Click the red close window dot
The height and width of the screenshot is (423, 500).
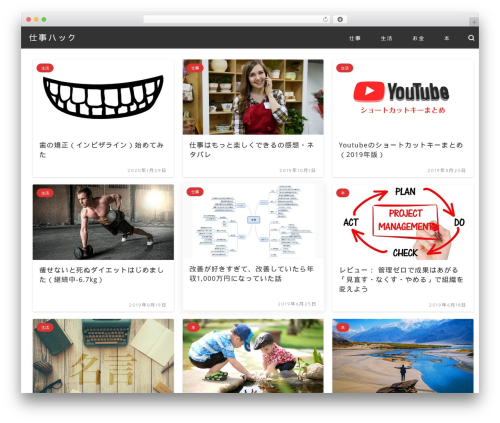point(29,19)
